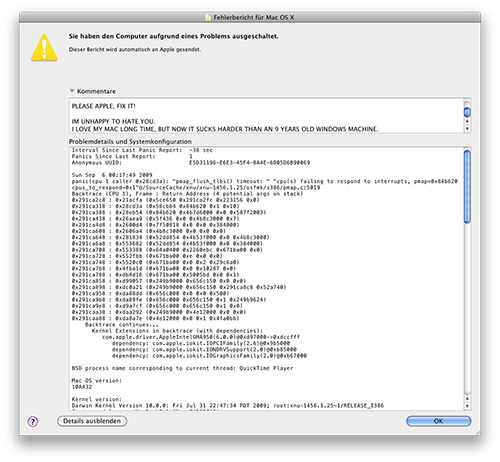Click the 'Sie haben den Computer' heading
The width and height of the screenshot is (500, 462).
click(174, 36)
